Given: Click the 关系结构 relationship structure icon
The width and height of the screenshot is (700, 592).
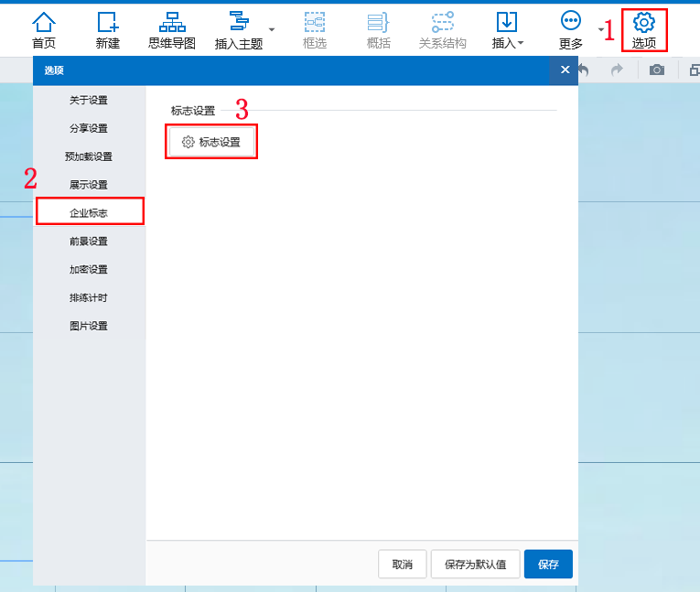Looking at the screenshot, I should [442, 23].
